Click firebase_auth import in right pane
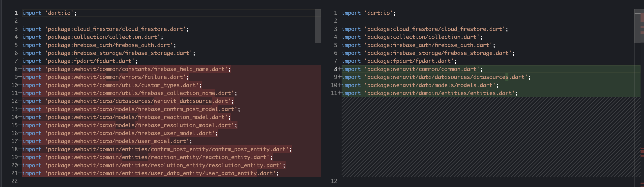This screenshot has width=644, height=187. [x=418, y=45]
